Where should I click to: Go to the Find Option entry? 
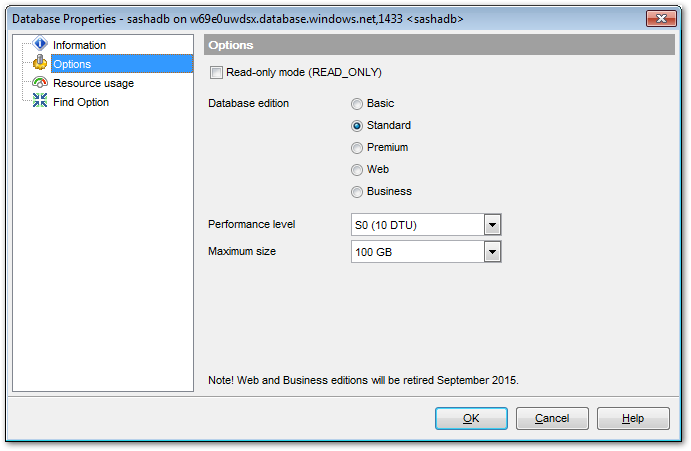(x=81, y=102)
